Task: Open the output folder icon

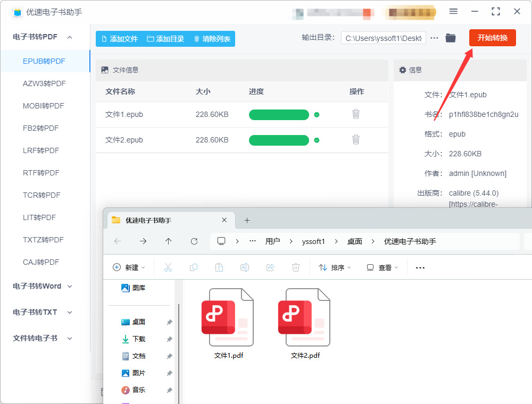Action: pyautogui.click(x=451, y=38)
